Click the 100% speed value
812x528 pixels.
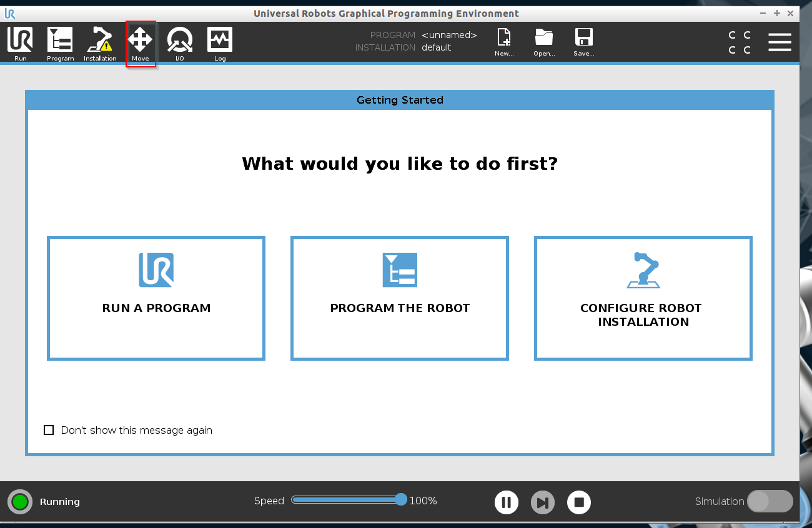click(x=423, y=501)
